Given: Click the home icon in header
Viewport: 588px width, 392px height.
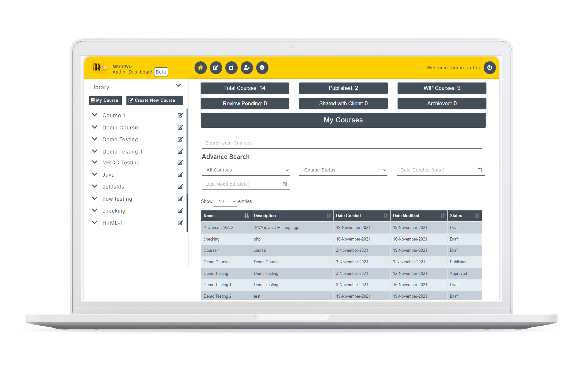Looking at the screenshot, I should 201,68.
